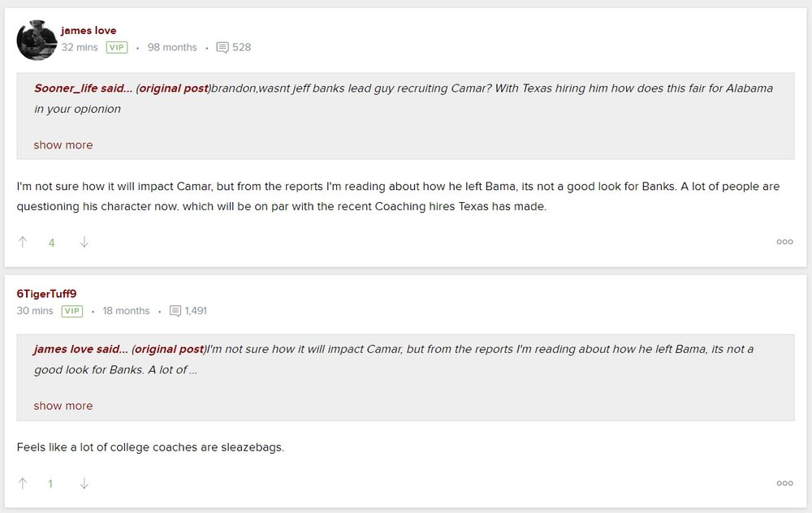Downvote 6TigerTuff9's post
The width and height of the screenshot is (812, 513).
(x=84, y=484)
